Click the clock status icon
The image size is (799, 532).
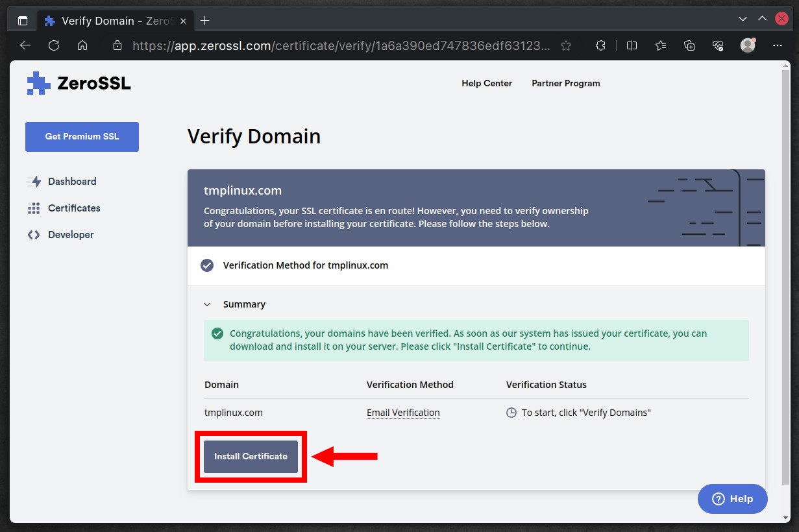pyautogui.click(x=511, y=413)
